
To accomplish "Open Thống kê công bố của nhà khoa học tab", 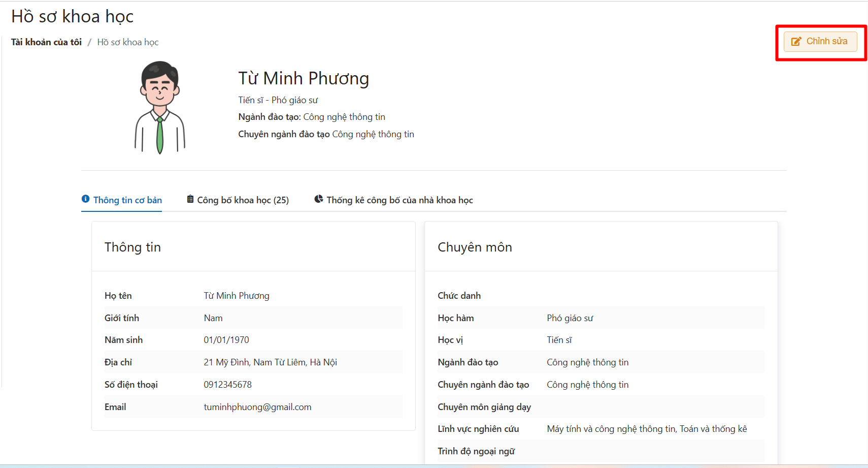I will pyautogui.click(x=399, y=200).
